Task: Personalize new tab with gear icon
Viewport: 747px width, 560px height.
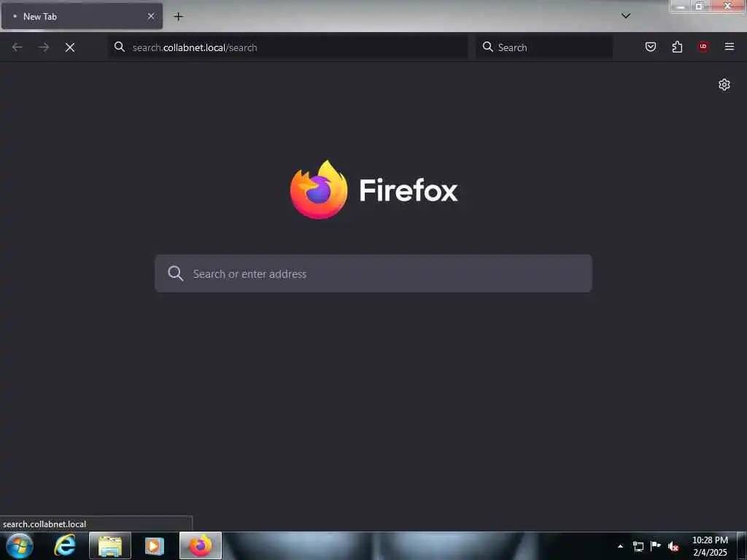Action: [x=724, y=85]
